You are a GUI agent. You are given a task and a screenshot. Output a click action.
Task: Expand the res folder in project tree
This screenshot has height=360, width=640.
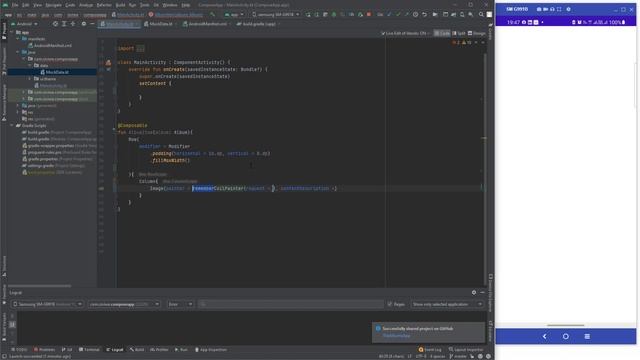click(x=18, y=112)
